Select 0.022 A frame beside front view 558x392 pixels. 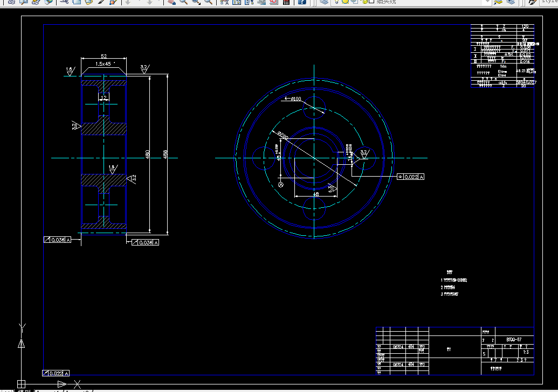click(x=411, y=177)
